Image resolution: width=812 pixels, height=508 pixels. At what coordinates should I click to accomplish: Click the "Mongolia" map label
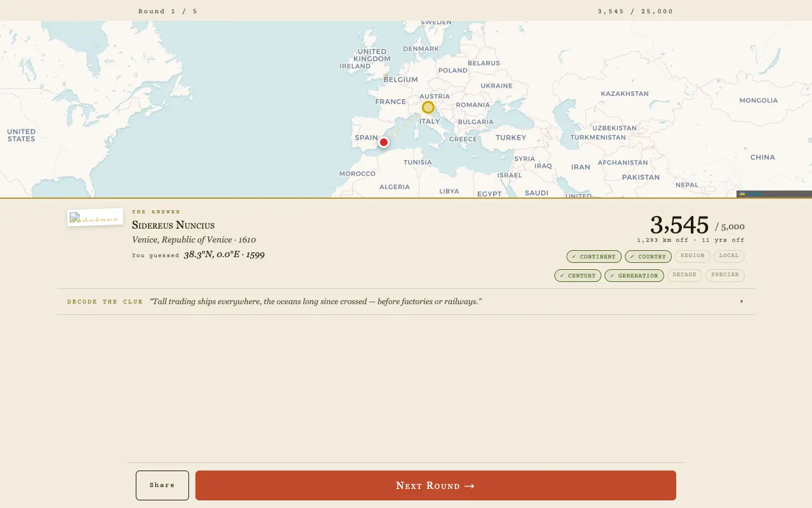click(x=758, y=100)
